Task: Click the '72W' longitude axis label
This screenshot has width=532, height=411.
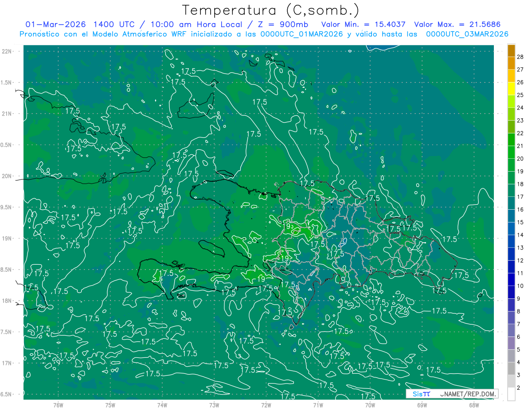Action: click(x=266, y=405)
